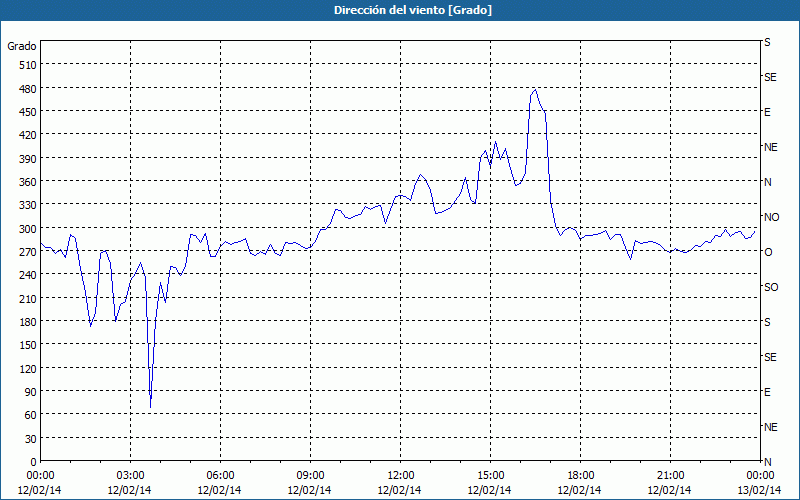The image size is (800, 500).
Task: Select the SO compass label on right axis
Action: click(x=771, y=287)
